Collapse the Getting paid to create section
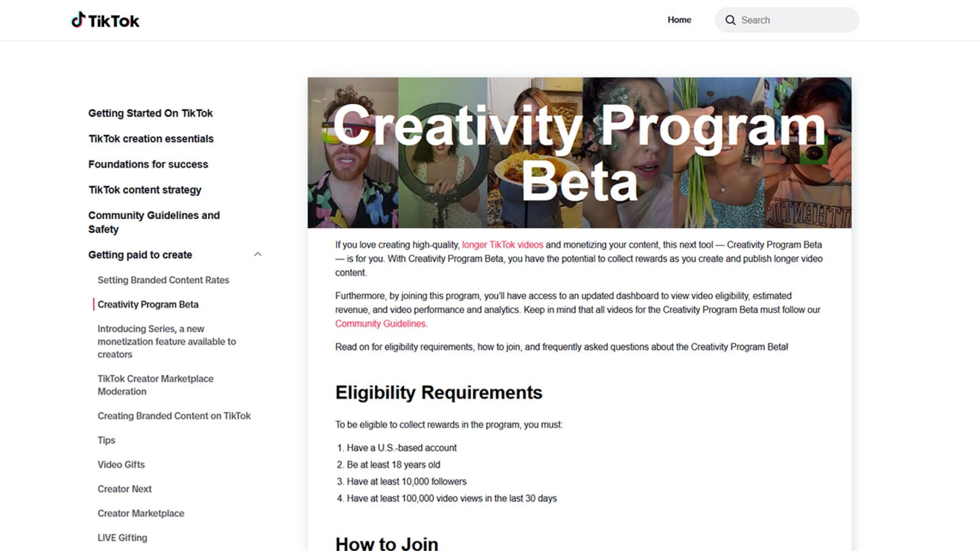The width and height of the screenshot is (980, 551). [x=258, y=254]
